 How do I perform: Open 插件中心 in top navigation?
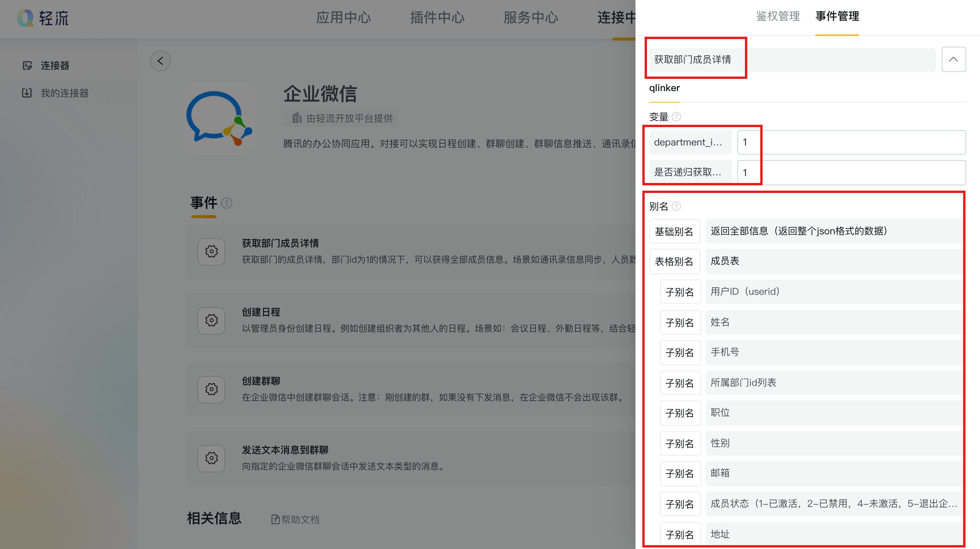point(437,18)
